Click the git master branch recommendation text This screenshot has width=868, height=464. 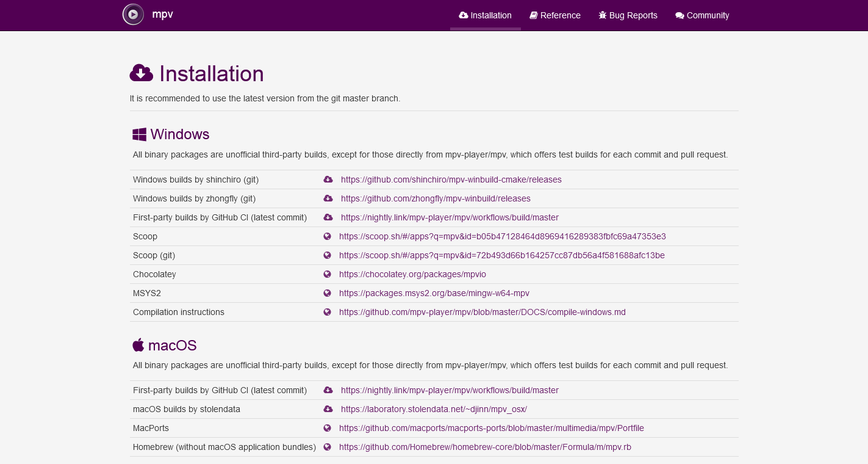(265, 98)
